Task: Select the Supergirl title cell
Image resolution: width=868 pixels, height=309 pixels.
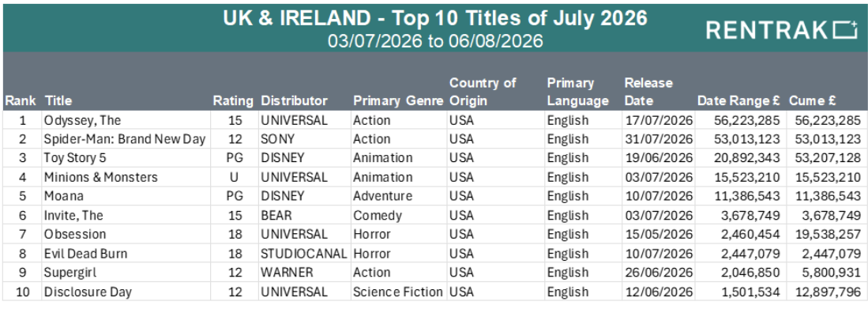Action: [x=126, y=273]
